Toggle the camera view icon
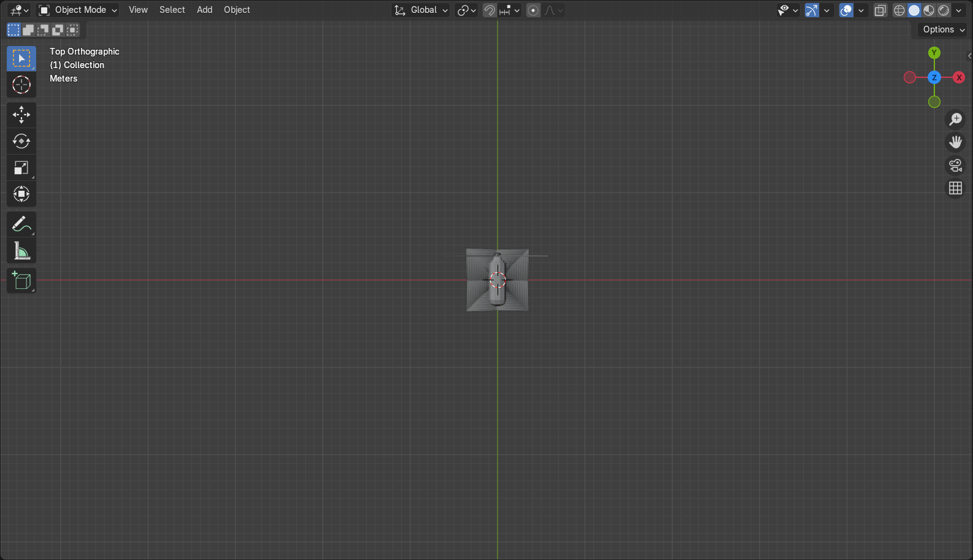 pyautogui.click(x=956, y=166)
